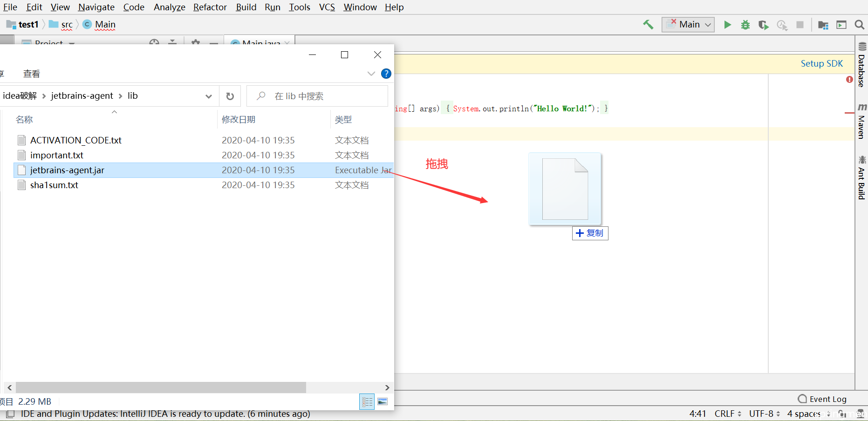Screen dimensions: 868x421
Task: Open the Navigate menu
Action: click(x=96, y=7)
